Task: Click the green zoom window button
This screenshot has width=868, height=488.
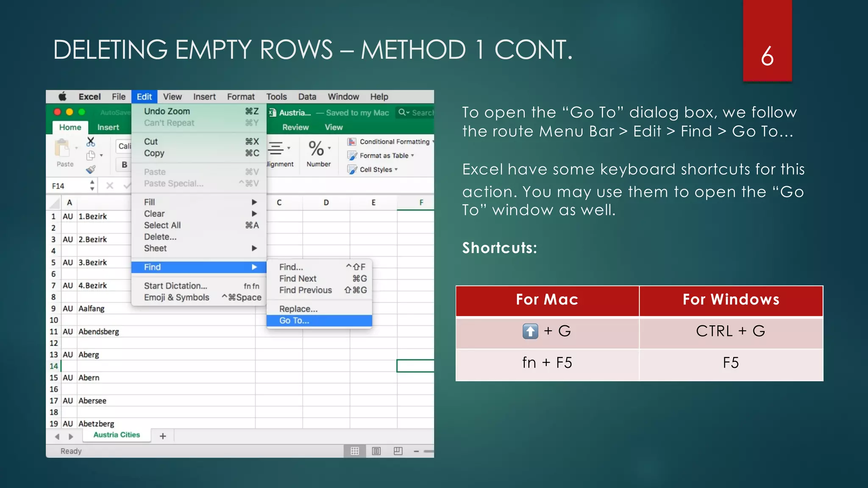Action: (x=82, y=112)
